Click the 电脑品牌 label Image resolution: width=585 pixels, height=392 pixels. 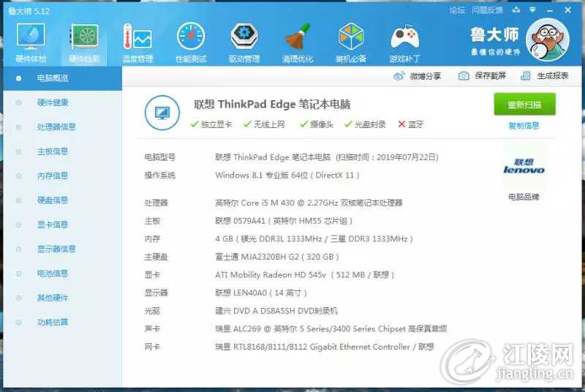(524, 197)
